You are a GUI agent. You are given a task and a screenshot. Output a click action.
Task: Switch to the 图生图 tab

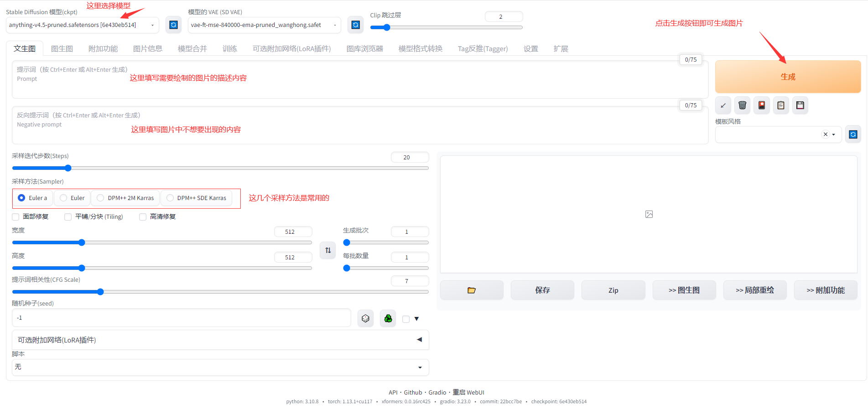tap(62, 48)
